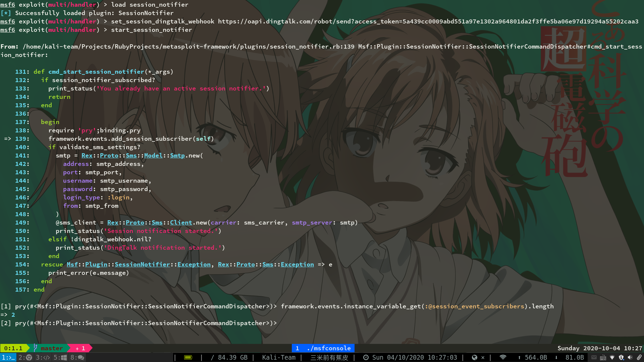Open the paperclip clipboard tray icon
The image size is (644, 362).
pyautogui.click(x=639, y=358)
